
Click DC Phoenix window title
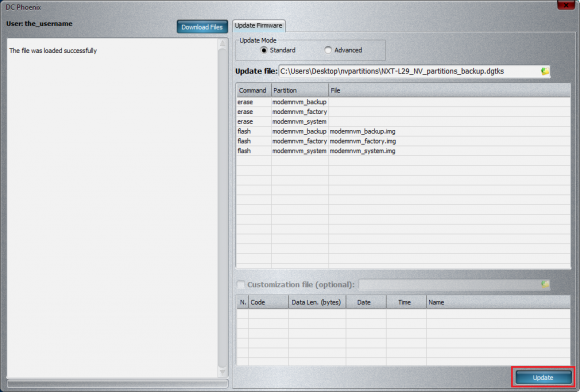[x=23, y=7]
